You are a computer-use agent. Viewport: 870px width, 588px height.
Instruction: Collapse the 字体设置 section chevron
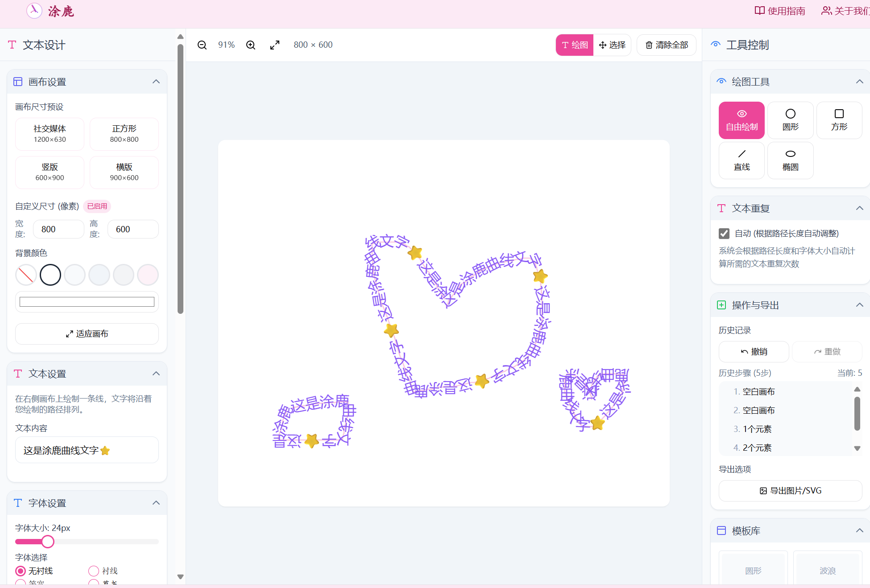click(x=156, y=503)
